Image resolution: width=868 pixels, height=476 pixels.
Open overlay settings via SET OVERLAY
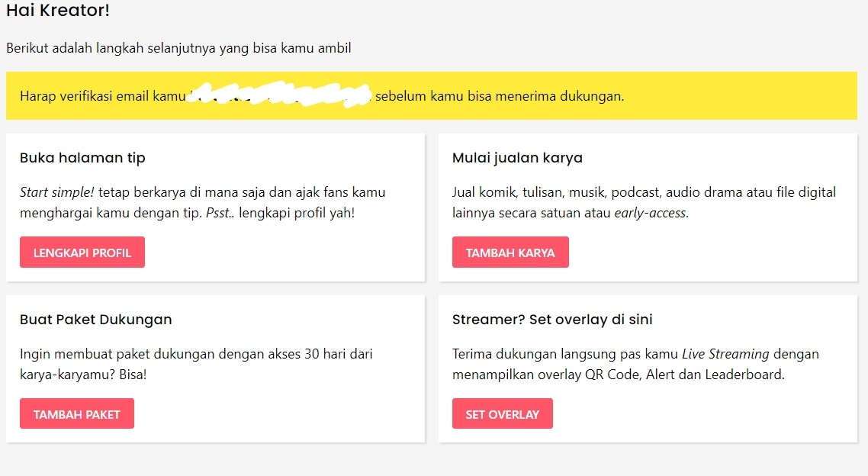point(502,414)
